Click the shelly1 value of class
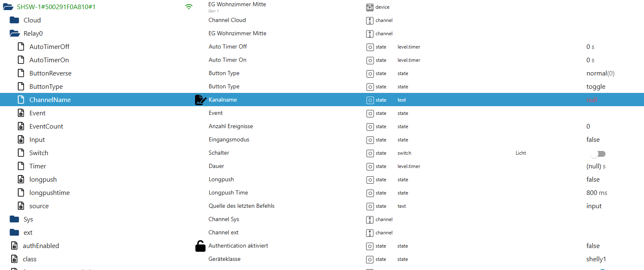 coord(596,259)
